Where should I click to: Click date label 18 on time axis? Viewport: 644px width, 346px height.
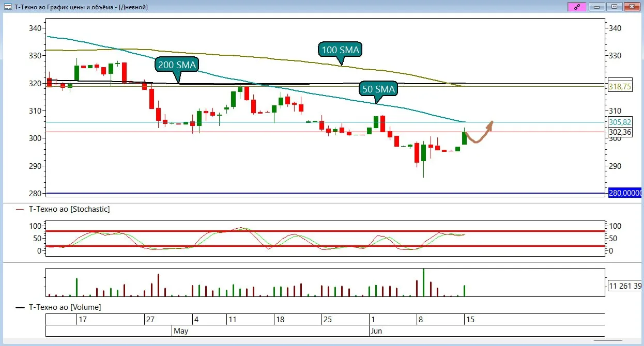point(280,320)
